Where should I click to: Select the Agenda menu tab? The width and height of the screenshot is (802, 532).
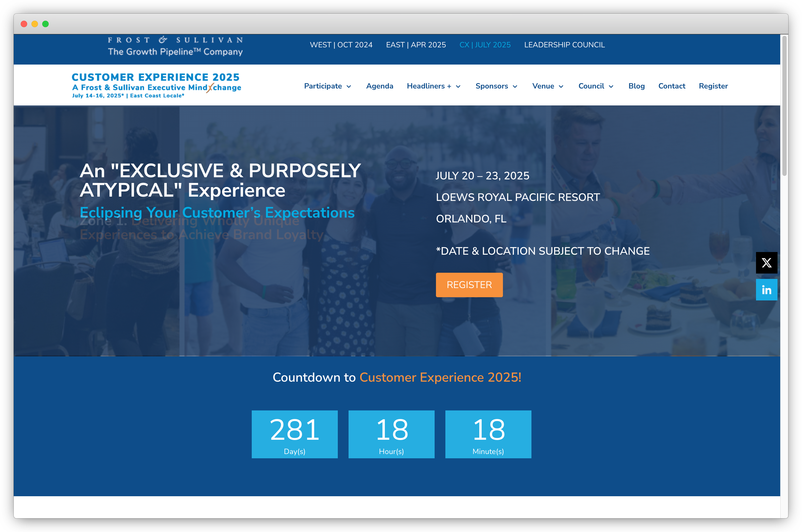coord(379,86)
